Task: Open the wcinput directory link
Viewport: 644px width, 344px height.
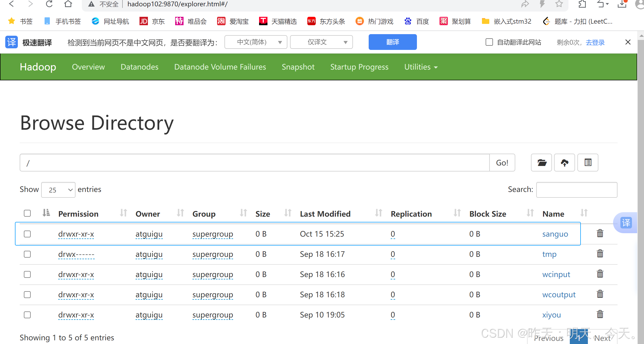Action: coord(556,274)
